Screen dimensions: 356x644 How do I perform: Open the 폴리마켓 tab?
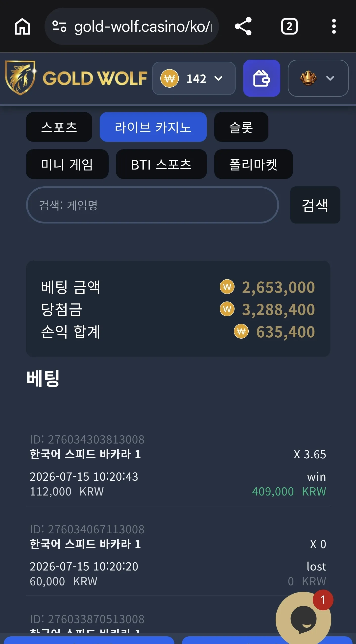253,164
